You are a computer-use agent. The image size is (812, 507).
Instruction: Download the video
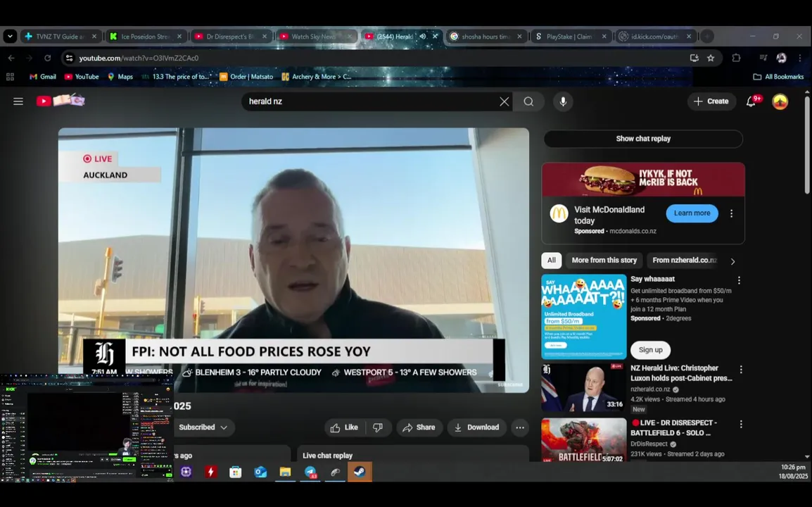(477, 427)
